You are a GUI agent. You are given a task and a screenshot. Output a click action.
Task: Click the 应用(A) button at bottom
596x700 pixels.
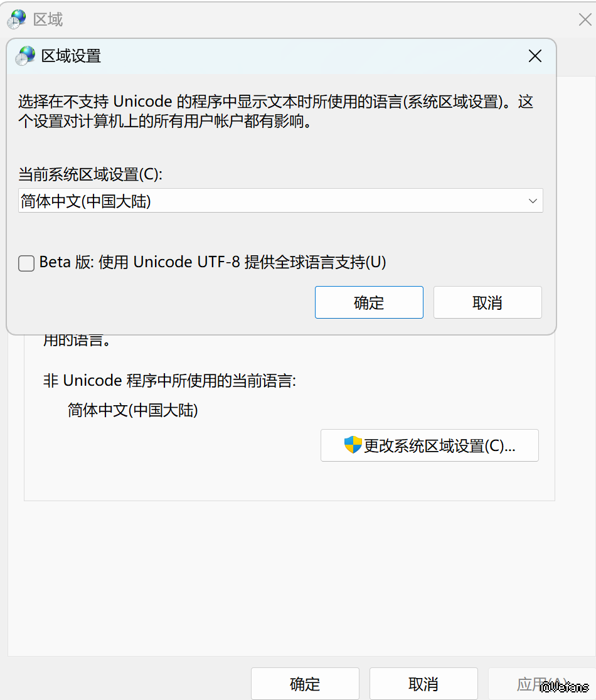(541, 684)
